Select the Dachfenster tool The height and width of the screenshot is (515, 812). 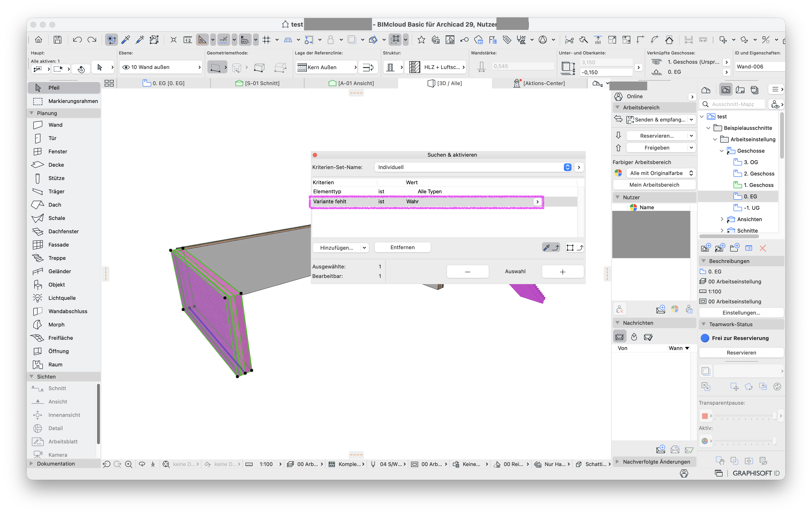(x=64, y=231)
